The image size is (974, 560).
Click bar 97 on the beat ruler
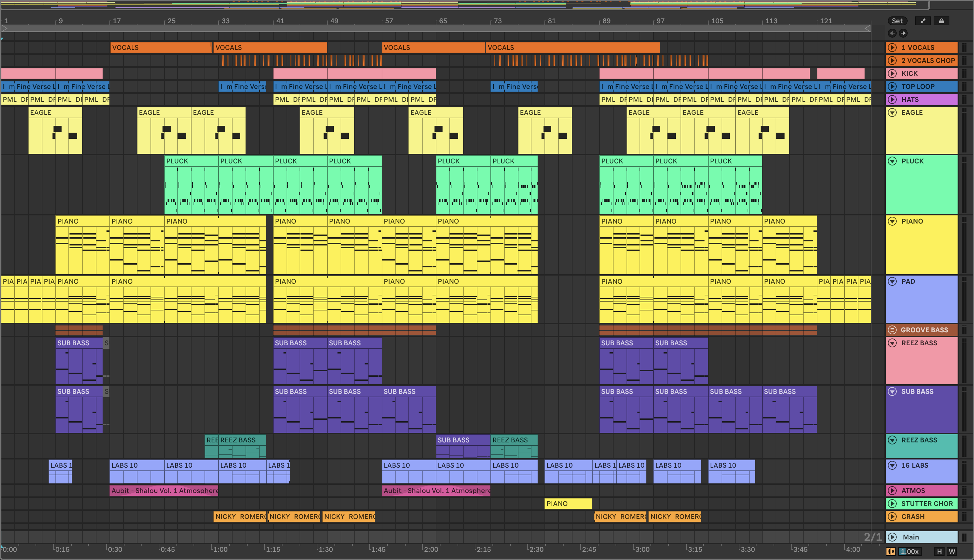tap(660, 21)
